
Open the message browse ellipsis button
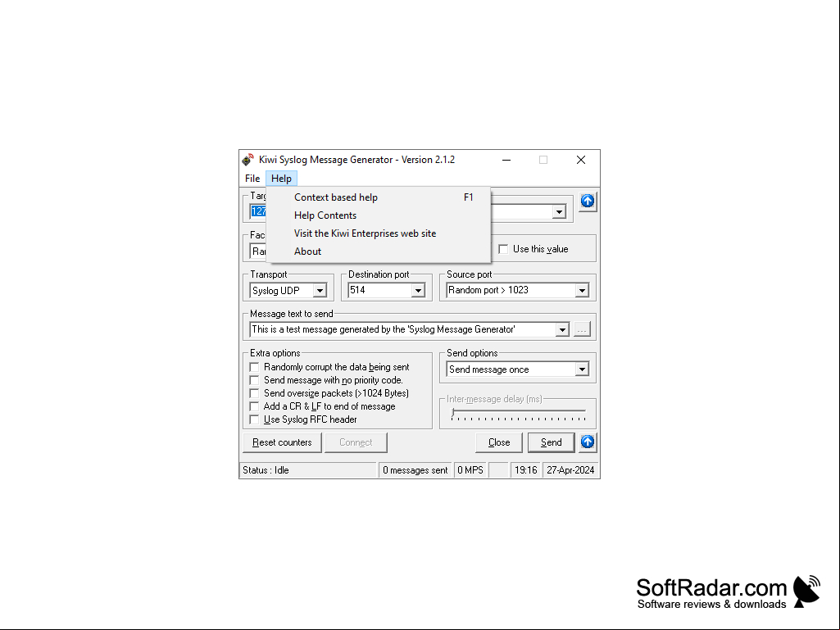pyautogui.click(x=582, y=329)
